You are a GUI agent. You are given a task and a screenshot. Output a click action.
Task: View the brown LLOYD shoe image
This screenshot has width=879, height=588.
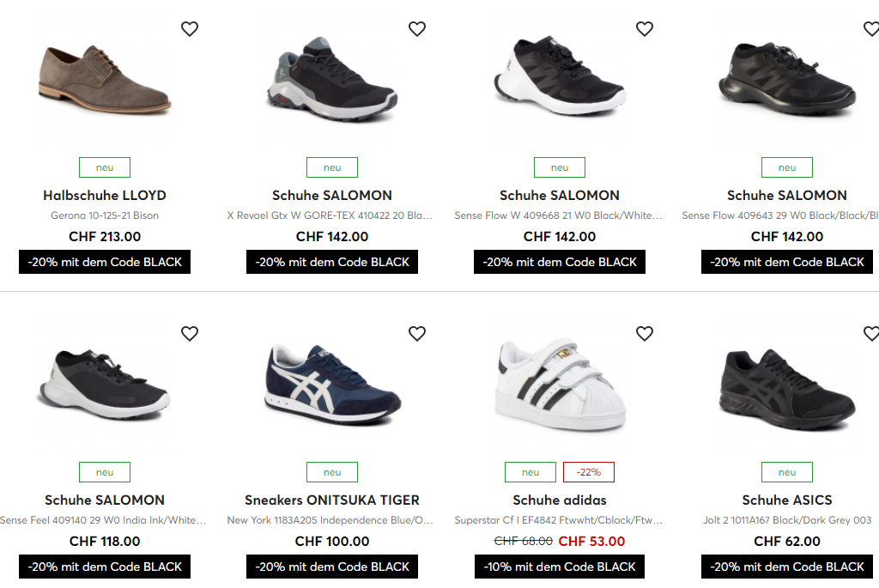(105, 80)
